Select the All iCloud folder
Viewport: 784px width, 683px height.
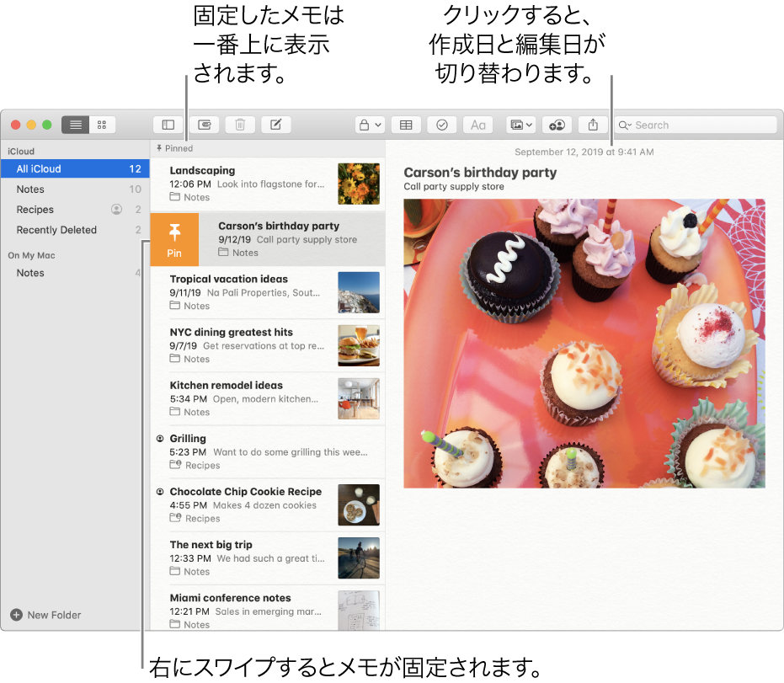click(x=75, y=169)
